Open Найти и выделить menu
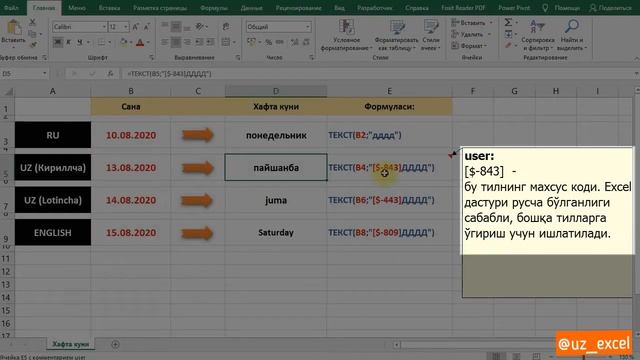 [571, 35]
